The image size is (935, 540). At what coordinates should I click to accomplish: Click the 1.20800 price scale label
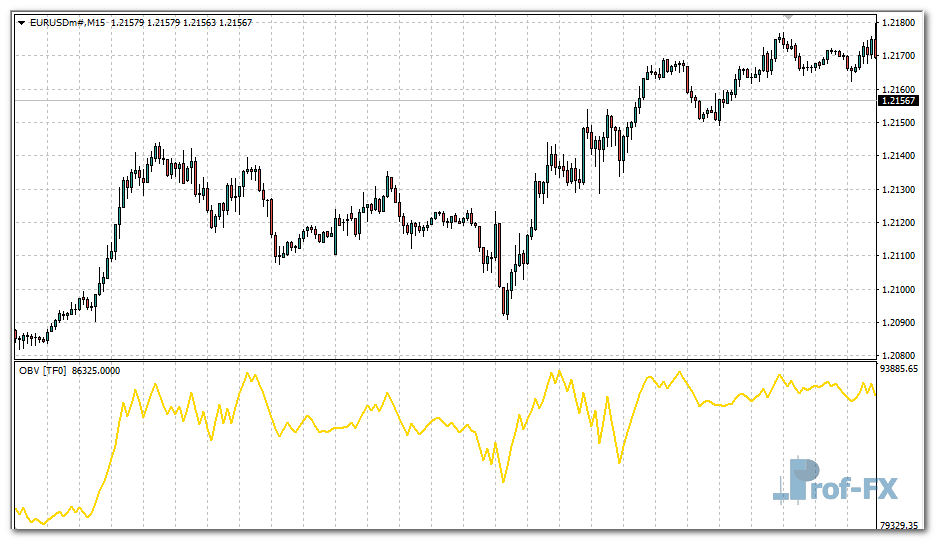pyautogui.click(x=898, y=356)
